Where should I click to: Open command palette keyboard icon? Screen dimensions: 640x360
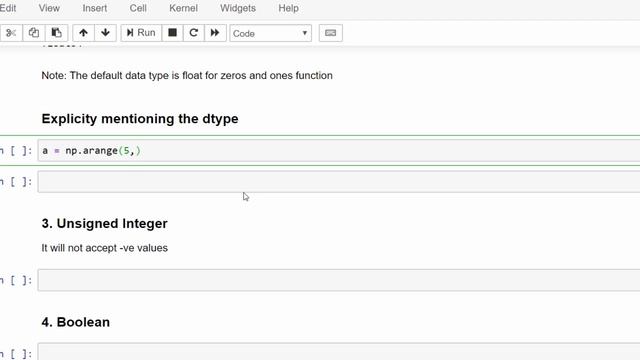[x=331, y=33]
